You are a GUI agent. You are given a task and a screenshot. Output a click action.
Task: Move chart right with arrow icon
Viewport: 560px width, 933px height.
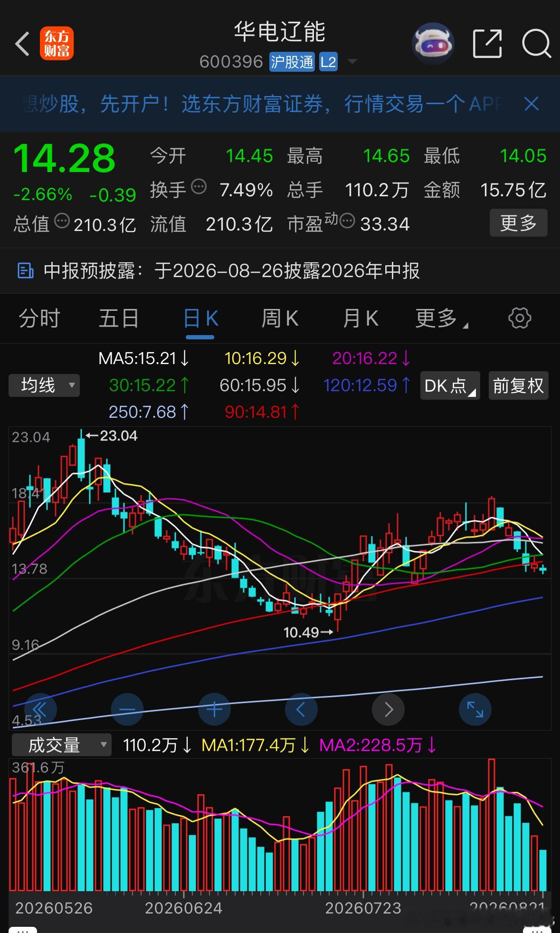388,710
